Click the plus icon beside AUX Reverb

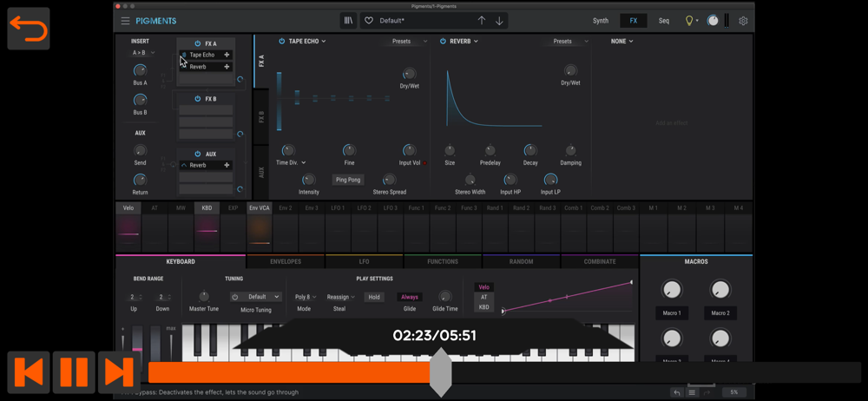point(227,165)
